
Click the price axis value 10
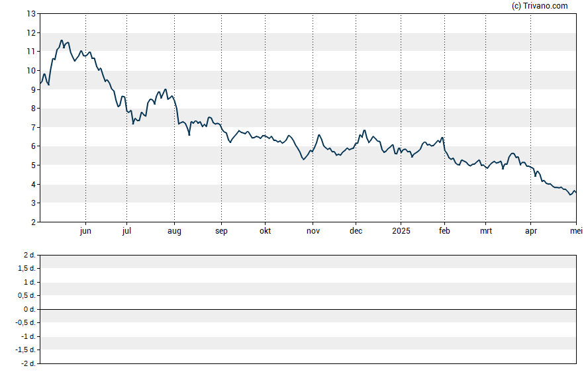tap(31, 70)
